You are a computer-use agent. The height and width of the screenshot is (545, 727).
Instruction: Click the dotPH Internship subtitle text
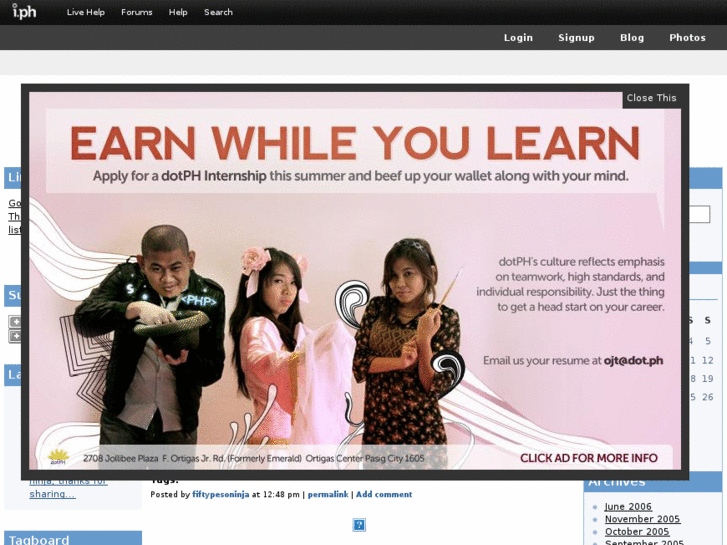pos(214,176)
